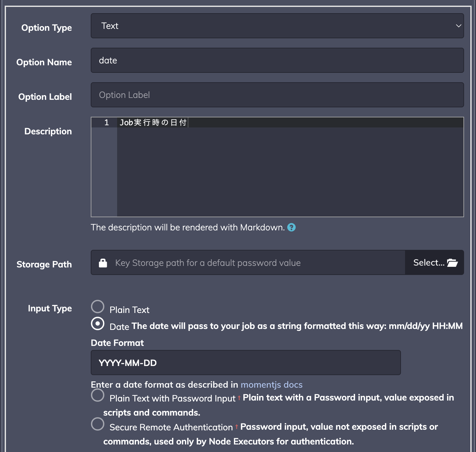Viewport: 476px width, 452px height.
Task: Click the Secure Remote Authentication label text
Action: 171,427
